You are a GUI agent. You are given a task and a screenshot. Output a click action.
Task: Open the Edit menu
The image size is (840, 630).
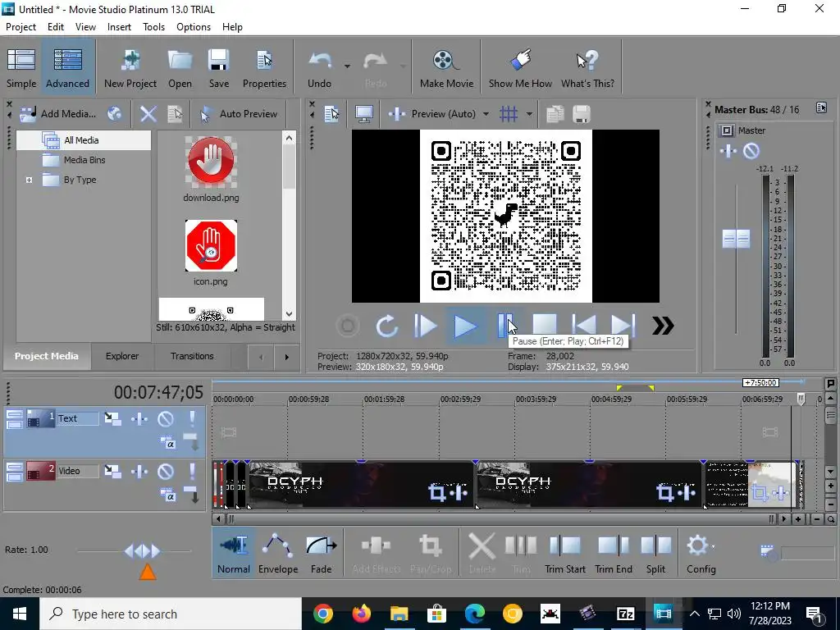56,27
